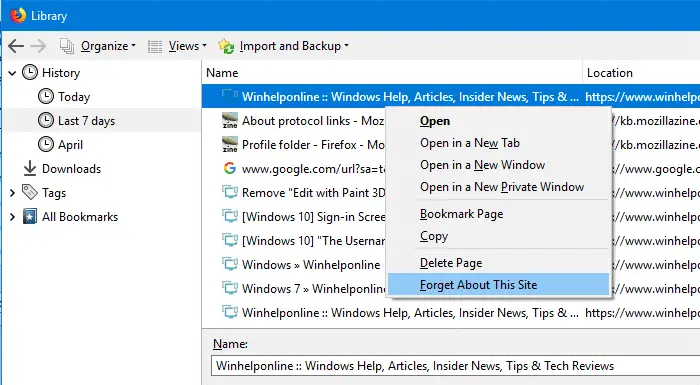Viewport: 700px width, 385px height.
Task: Choose Delete Page from context menu
Action: click(x=499, y=263)
